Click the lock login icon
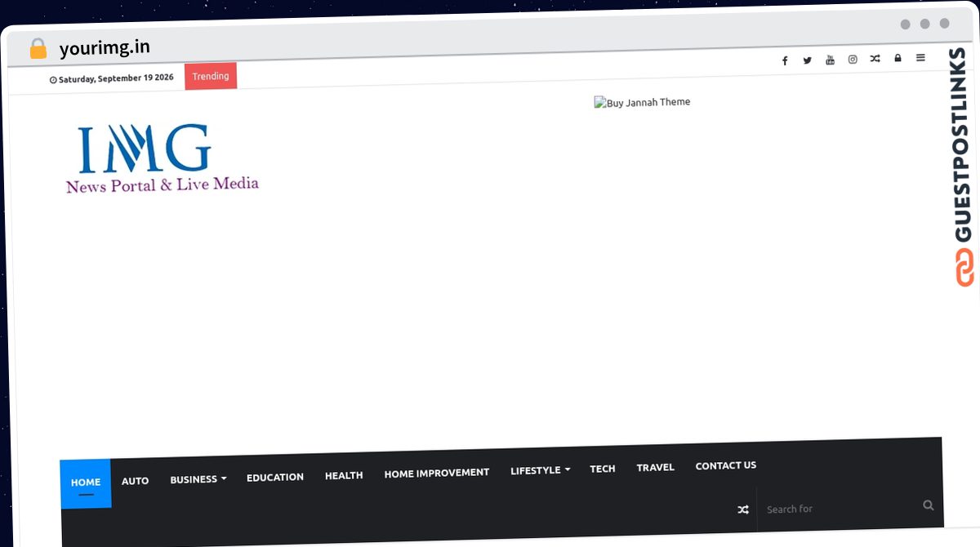Viewport: 980px width, 547px height. tap(898, 58)
